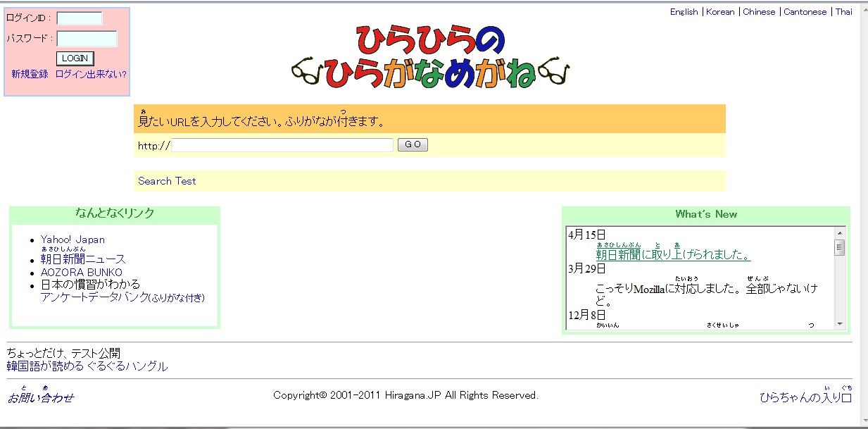
Task: Click the ログイン出来ない? help link
Action: coord(92,73)
